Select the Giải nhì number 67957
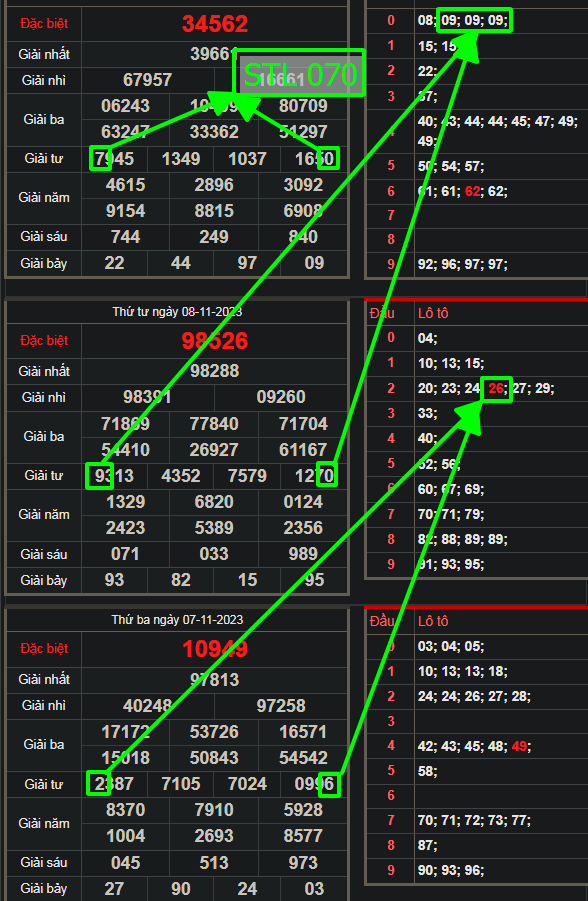The width and height of the screenshot is (588, 901). click(148, 80)
